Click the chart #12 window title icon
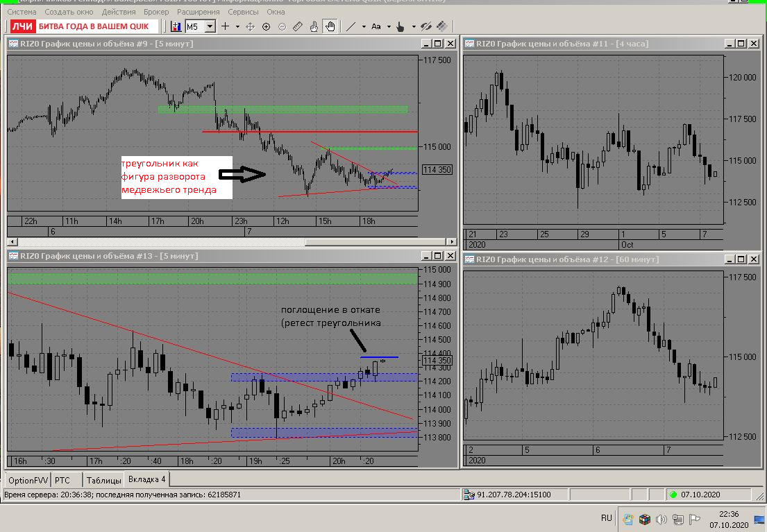 pos(469,259)
